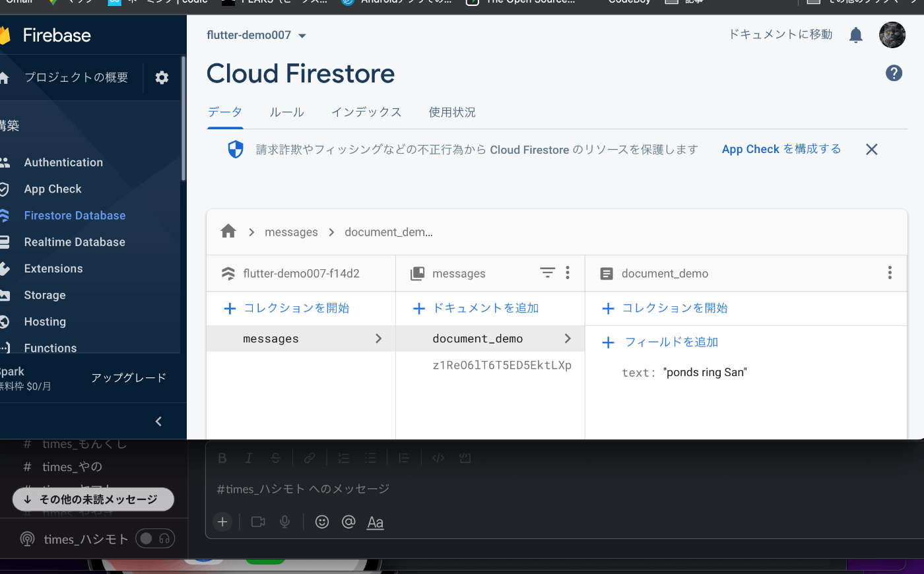Select document_demo document row

[490, 338]
